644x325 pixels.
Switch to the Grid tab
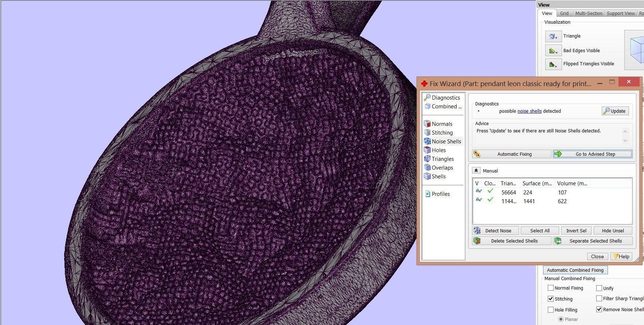[564, 13]
